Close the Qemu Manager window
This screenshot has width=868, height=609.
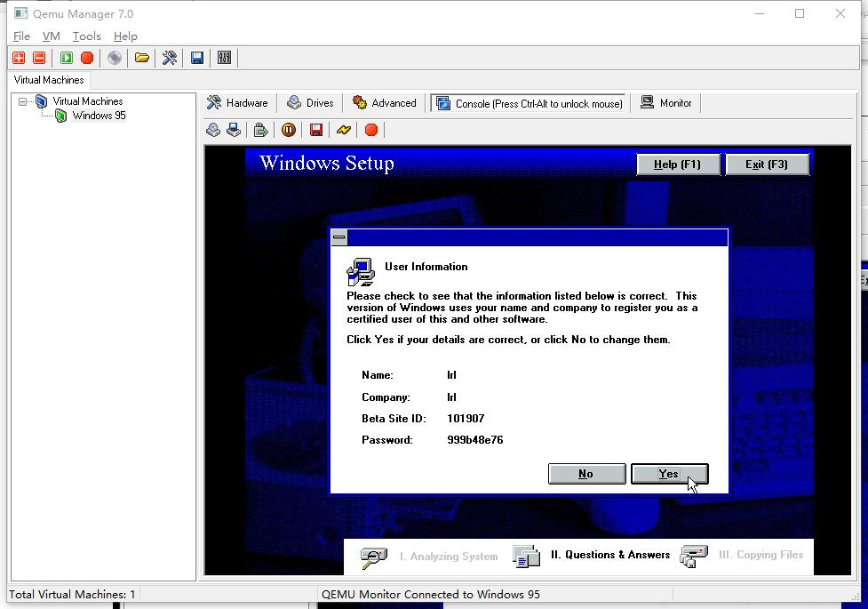coord(840,13)
